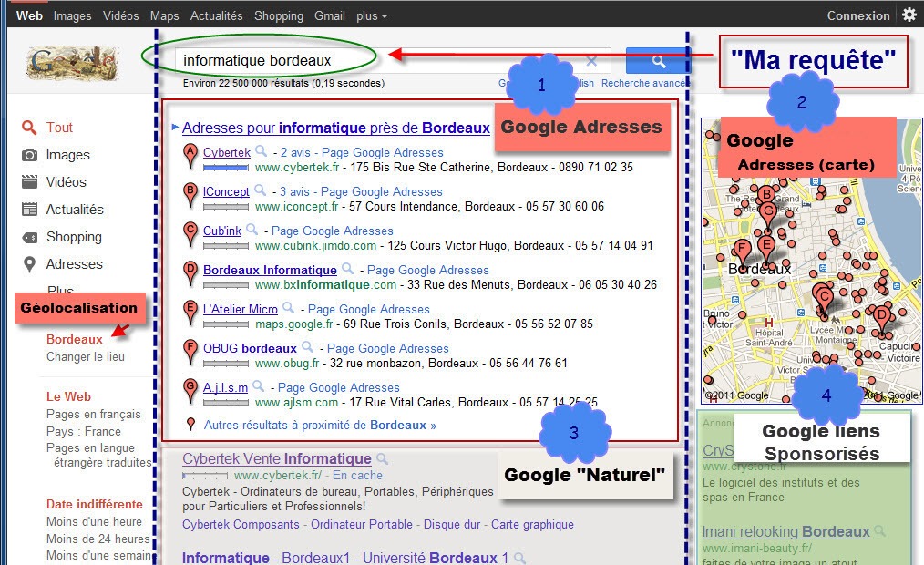
Task: Open Shopping in the top bar
Action: click(279, 15)
